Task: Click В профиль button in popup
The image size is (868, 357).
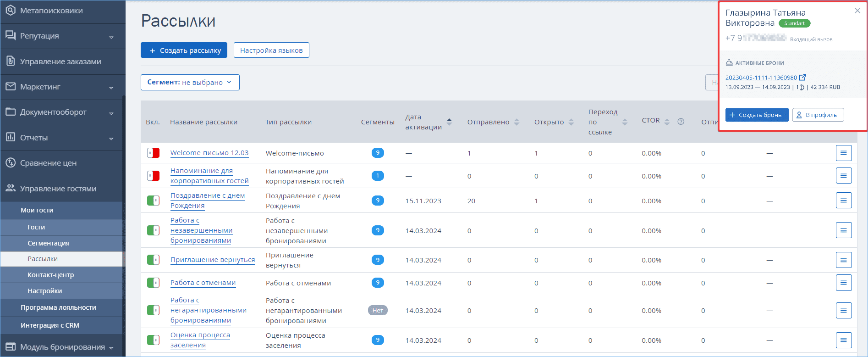Action: 818,115
